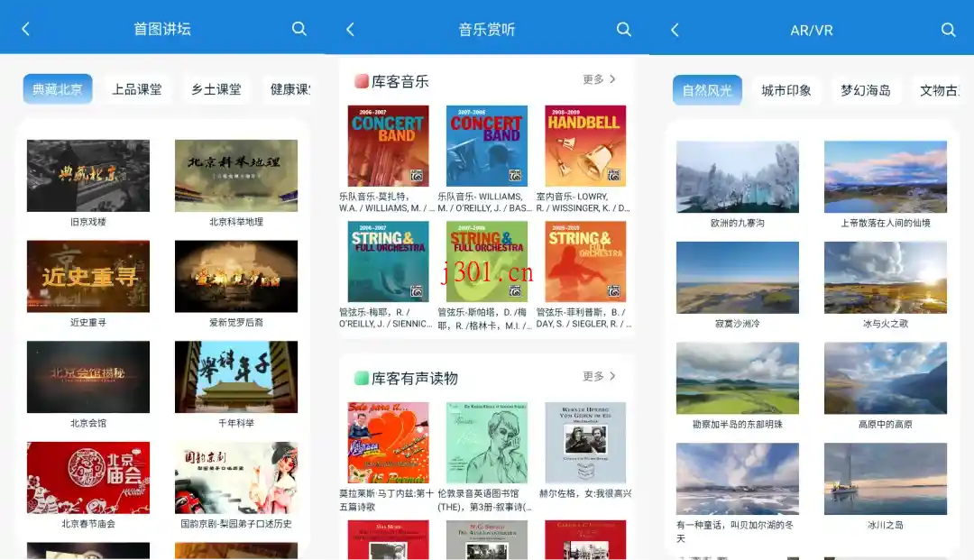The width and height of the screenshot is (974, 560).
Task: Select the 典藏北京 tab
Action: tap(58, 89)
